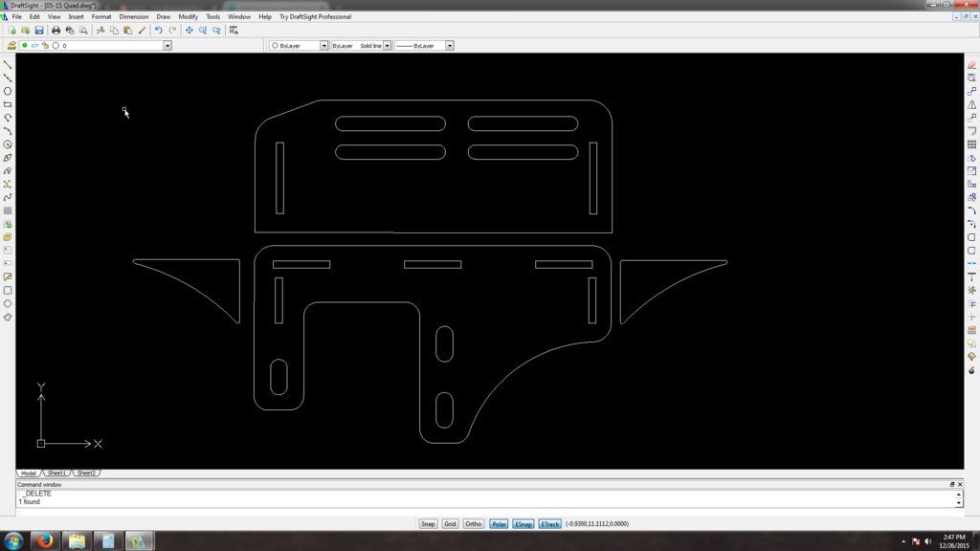
Task: Click the Undo arrow icon
Action: [159, 30]
